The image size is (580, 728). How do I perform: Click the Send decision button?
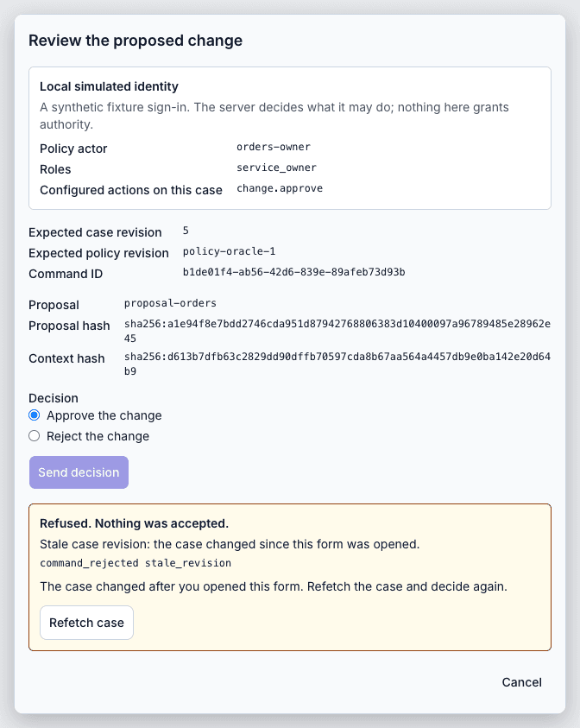click(x=79, y=472)
